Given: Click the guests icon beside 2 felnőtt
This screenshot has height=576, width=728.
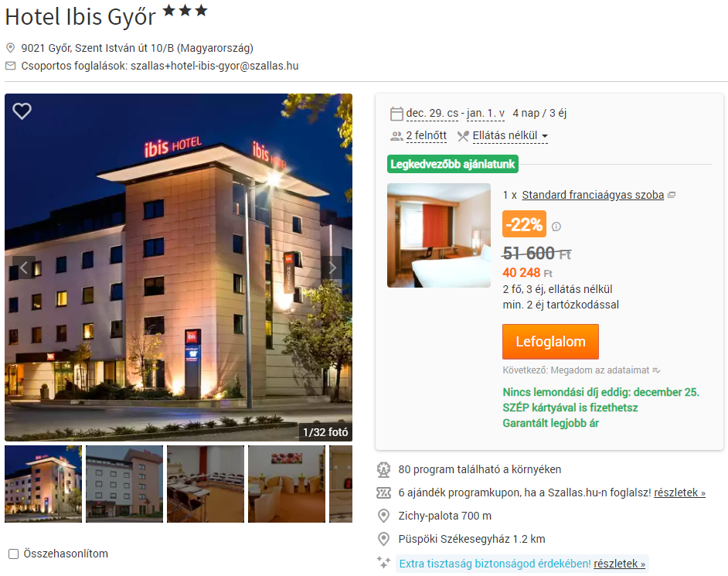Looking at the screenshot, I should (x=396, y=136).
